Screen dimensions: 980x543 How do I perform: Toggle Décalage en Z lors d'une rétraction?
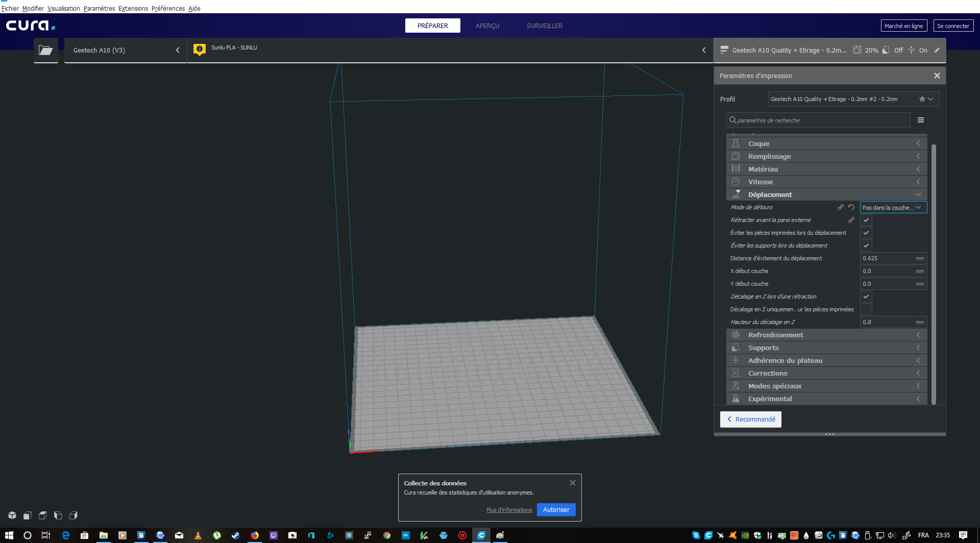coord(866,297)
